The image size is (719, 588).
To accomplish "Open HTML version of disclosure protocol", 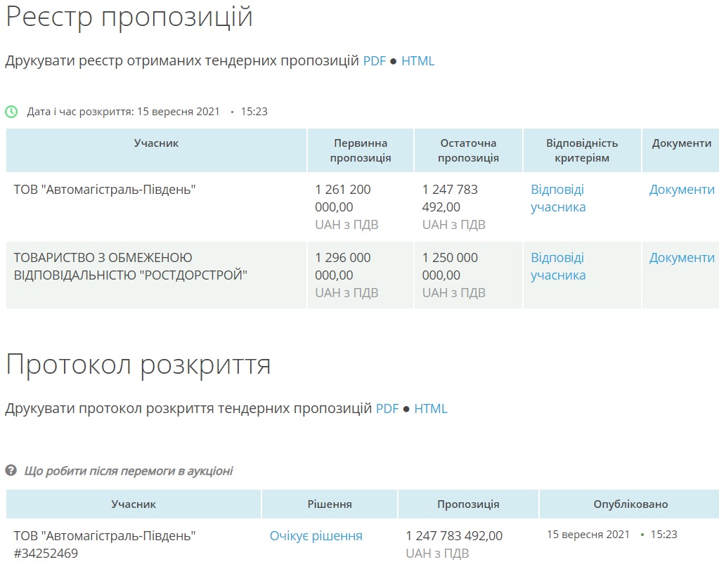I will (x=430, y=409).
